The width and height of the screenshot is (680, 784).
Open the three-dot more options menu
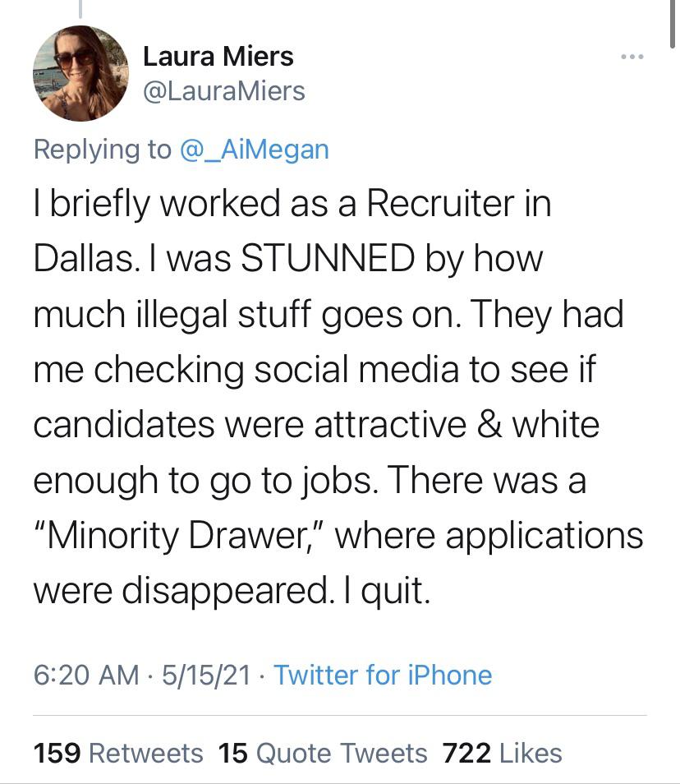coord(632,57)
